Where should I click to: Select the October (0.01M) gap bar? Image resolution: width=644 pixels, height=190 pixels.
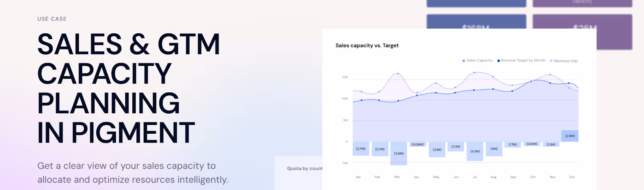click(532, 144)
